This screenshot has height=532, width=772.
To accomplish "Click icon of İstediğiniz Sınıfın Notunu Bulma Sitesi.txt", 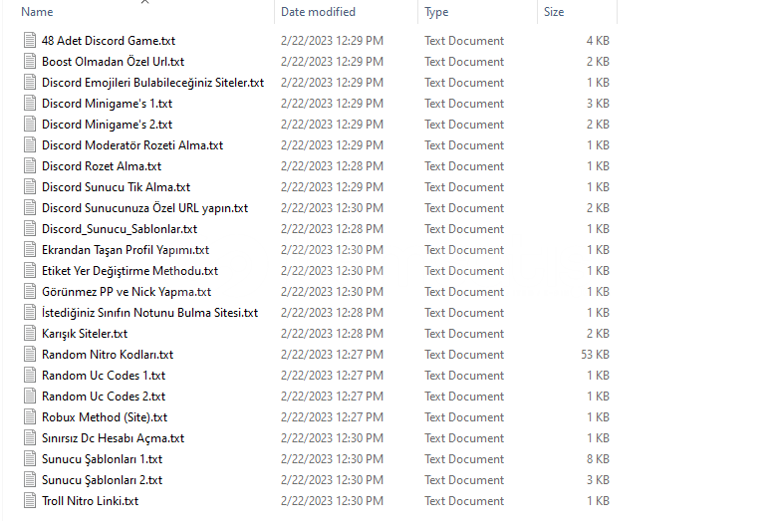I will 30,313.
